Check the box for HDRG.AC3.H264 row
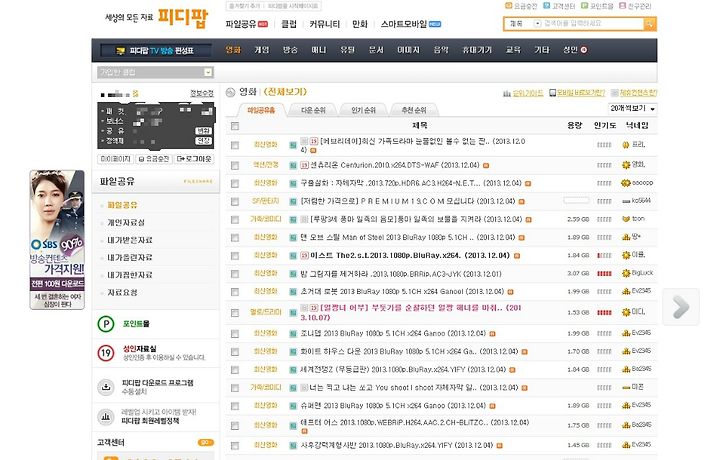This screenshot has height=460, width=720. coord(235,184)
